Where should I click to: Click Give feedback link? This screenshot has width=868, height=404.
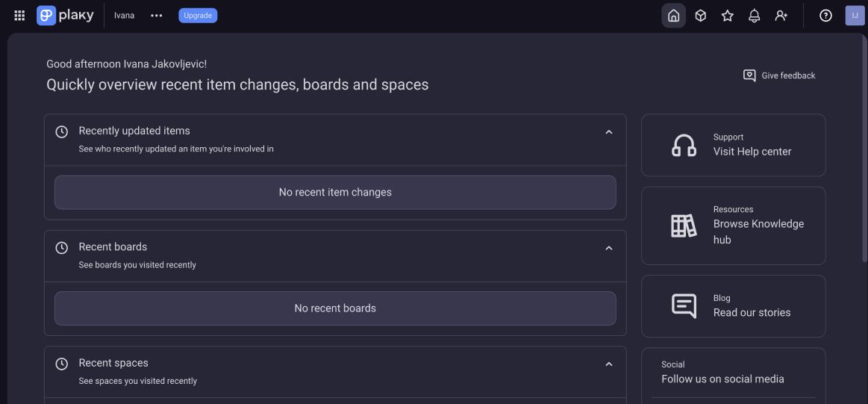779,75
